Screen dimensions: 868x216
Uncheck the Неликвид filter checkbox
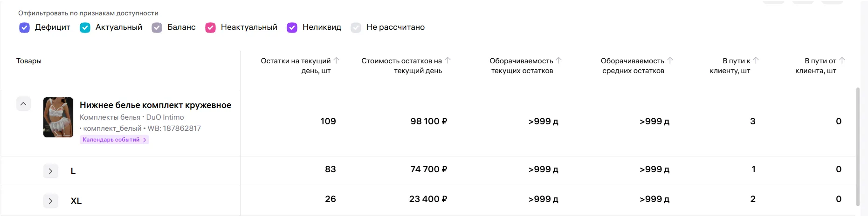292,27
